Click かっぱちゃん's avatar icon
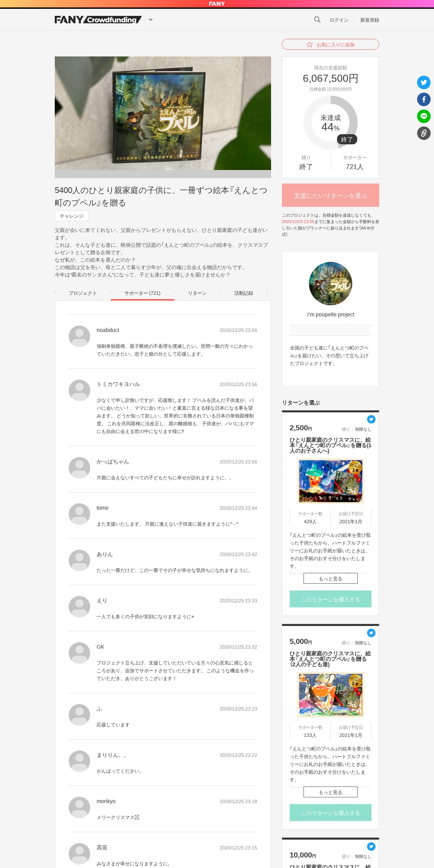This screenshot has width=434, height=868. (x=79, y=468)
